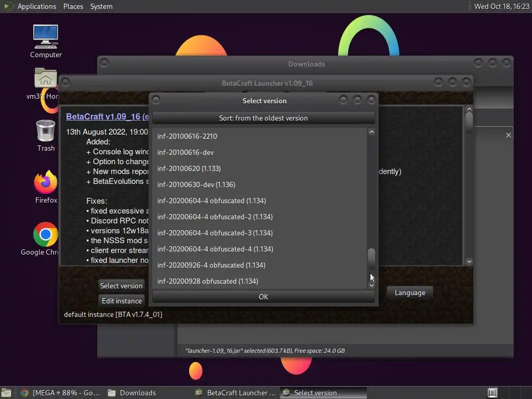Open BetaCraft Launcher window menu button
532x399 pixels.
(65, 82)
